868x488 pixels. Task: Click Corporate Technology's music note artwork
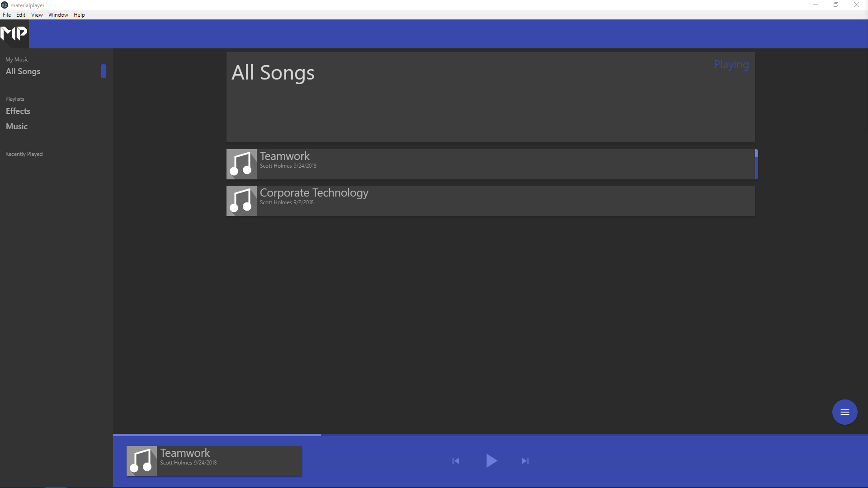(x=241, y=201)
